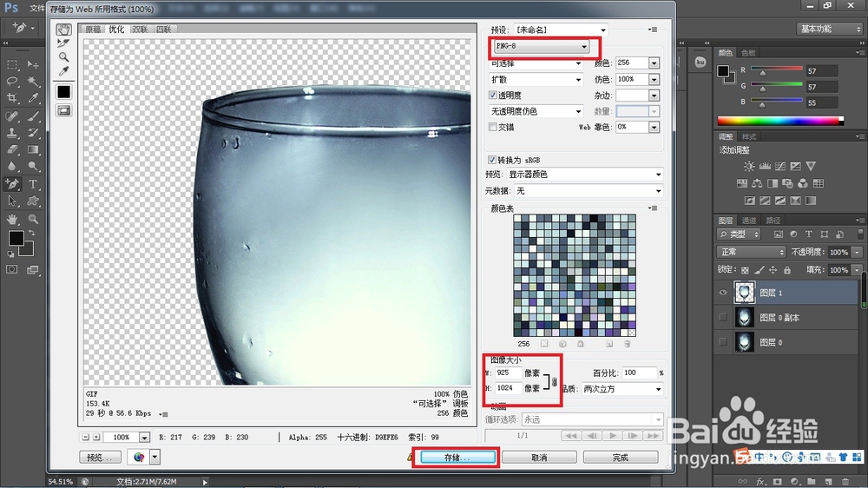Select the Path Selection arrow tool
The width and height of the screenshot is (868, 488).
[12, 201]
